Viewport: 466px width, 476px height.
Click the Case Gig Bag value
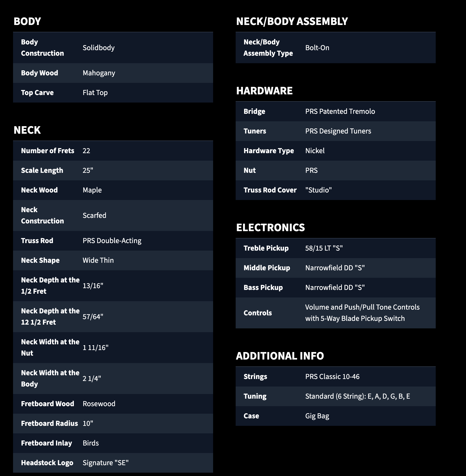(317, 416)
